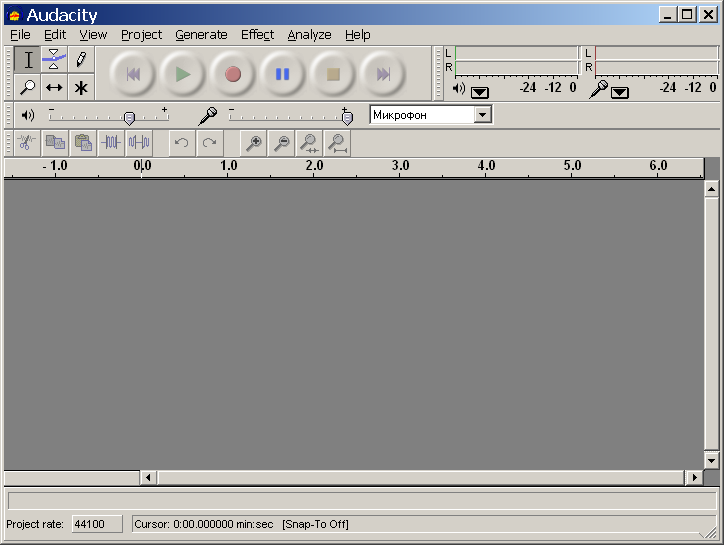This screenshot has height=545, width=724.
Task: Click the red Record button
Action: [233, 74]
